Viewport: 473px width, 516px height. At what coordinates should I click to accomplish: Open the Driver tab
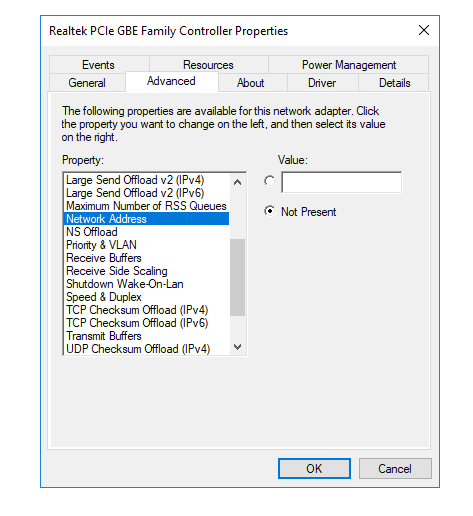(322, 83)
